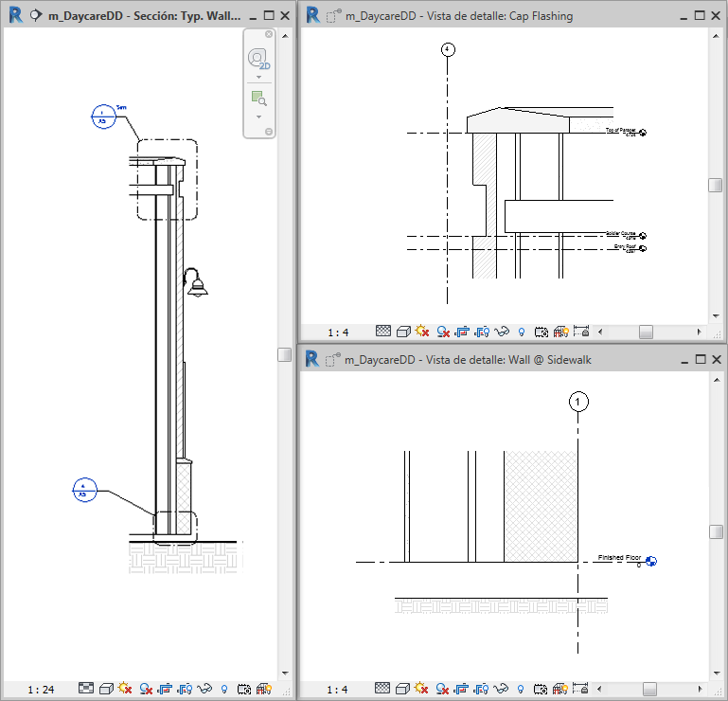This screenshot has width=728, height=701.
Task: Click Worksharing Display icon in section view
Action: (264, 689)
